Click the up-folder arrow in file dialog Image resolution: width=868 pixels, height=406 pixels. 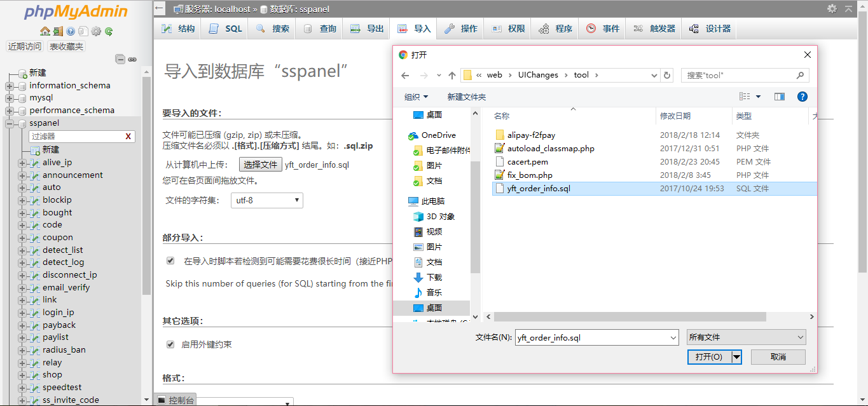pos(452,75)
